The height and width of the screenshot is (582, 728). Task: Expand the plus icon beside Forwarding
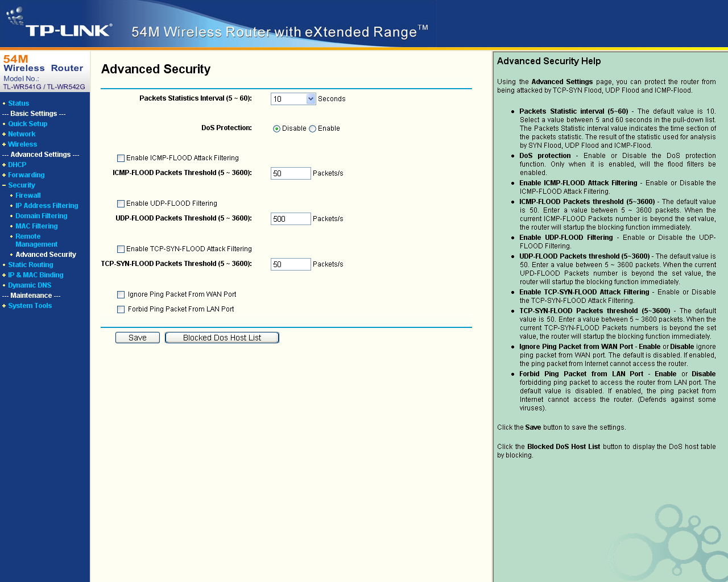click(4, 175)
